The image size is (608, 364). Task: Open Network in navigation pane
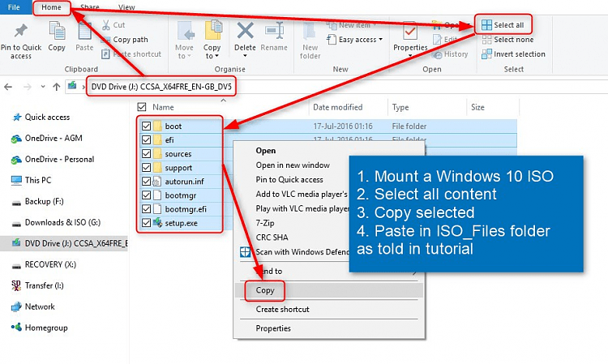pos(40,306)
